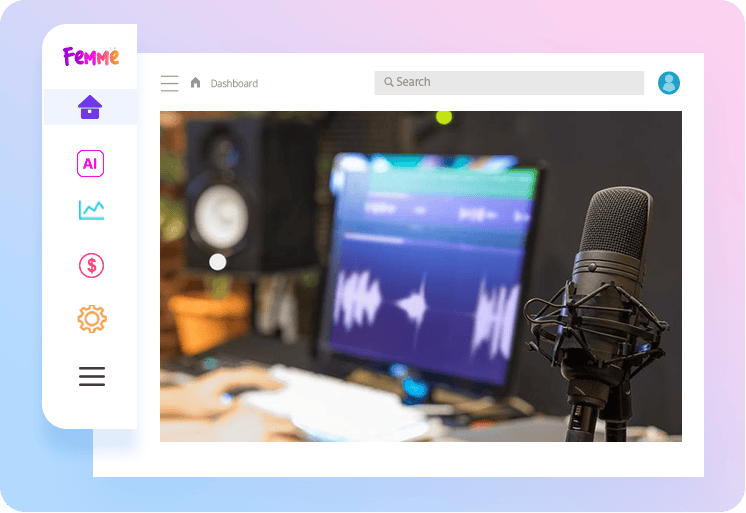Open the Home section in sidebar
Viewport: 746px width, 513px height.
coord(90,107)
